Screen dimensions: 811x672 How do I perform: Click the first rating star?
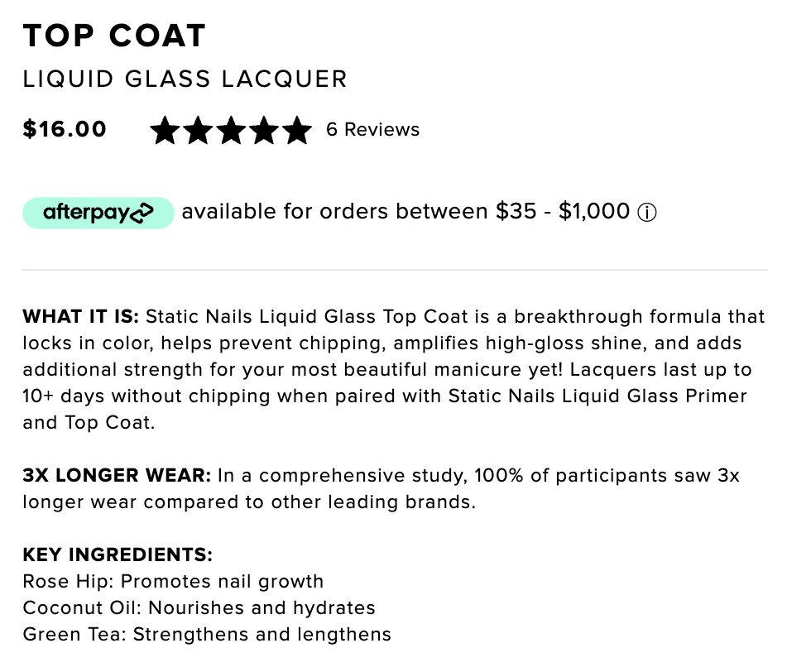(165, 130)
